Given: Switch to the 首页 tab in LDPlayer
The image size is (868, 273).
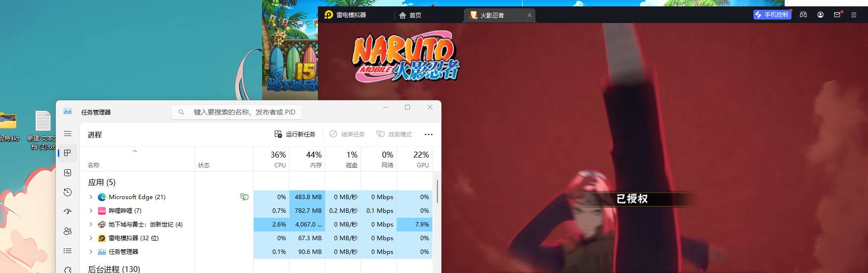Looking at the screenshot, I should tap(410, 15).
